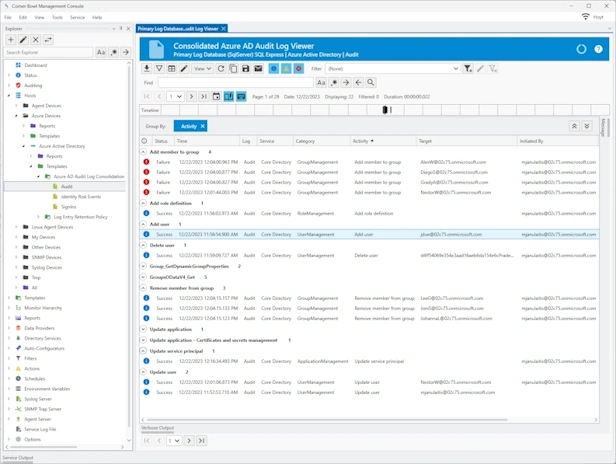Select Dashboard in the Explorer tree
This screenshot has width=616, height=464.
click(35, 65)
